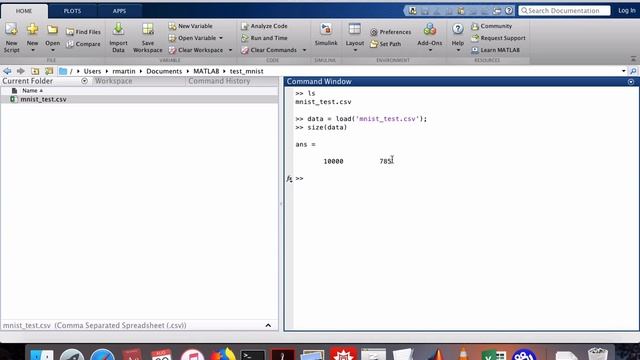Click the command prompt input line

pos(465,178)
